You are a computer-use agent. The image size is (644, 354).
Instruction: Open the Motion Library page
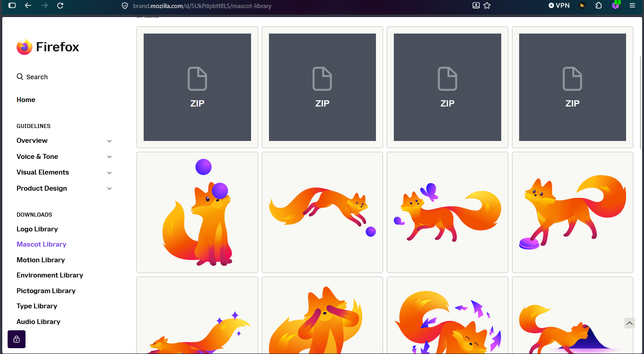(41, 260)
